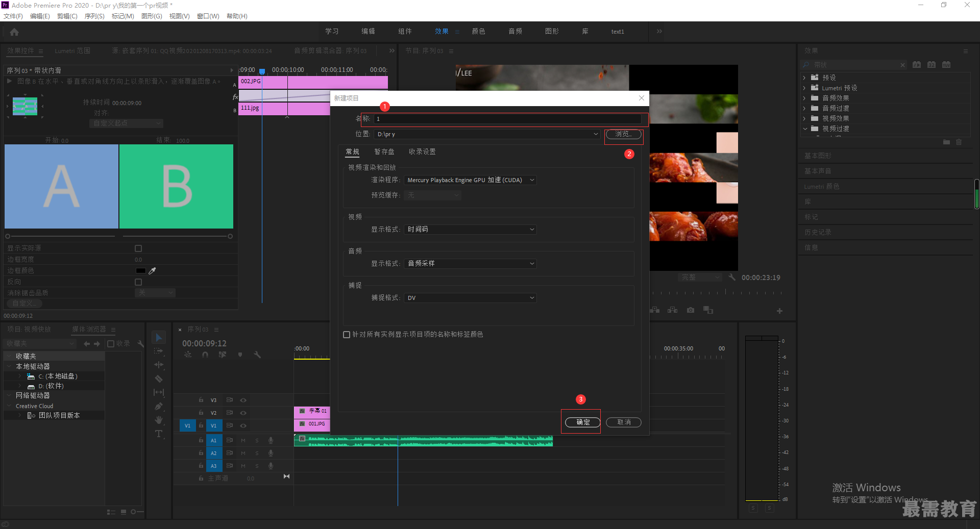Mute audio track A1
This screenshot has width=980, height=529.
pyautogui.click(x=243, y=440)
